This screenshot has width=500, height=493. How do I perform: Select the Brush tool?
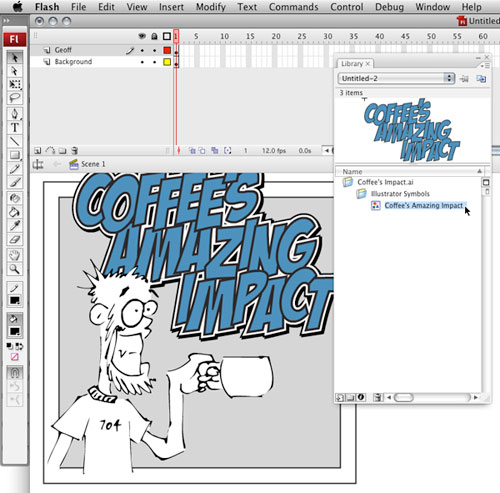(15, 182)
